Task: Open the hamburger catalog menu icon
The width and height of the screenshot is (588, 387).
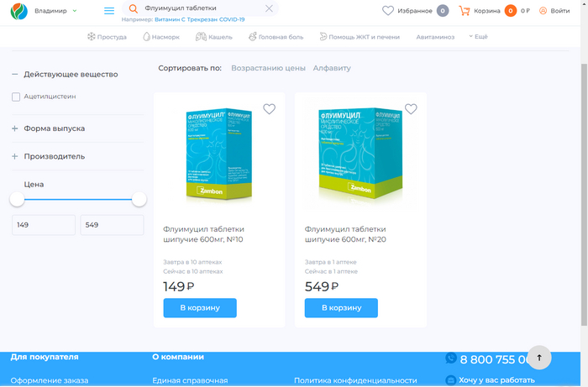Action: (109, 11)
